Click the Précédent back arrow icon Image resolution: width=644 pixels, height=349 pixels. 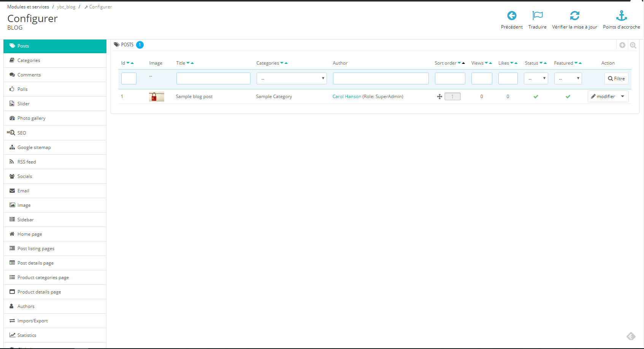click(x=512, y=16)
